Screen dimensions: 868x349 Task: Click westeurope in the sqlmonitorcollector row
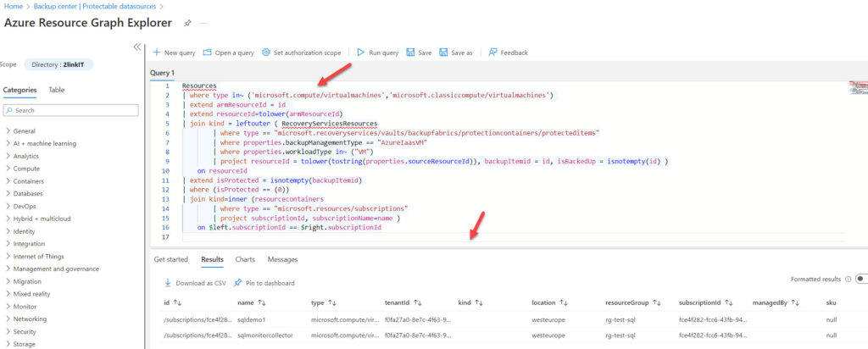coord(548,335)
